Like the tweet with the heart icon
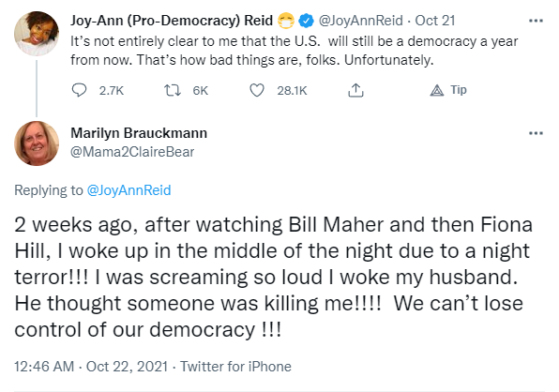The width and height of the screenshot is (559, 392). pos(256,90)
